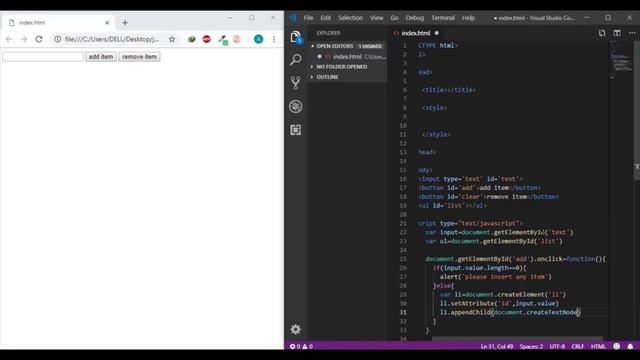Open the File menu
Viewport: 640px width, 360px height.
click(308, 18)
